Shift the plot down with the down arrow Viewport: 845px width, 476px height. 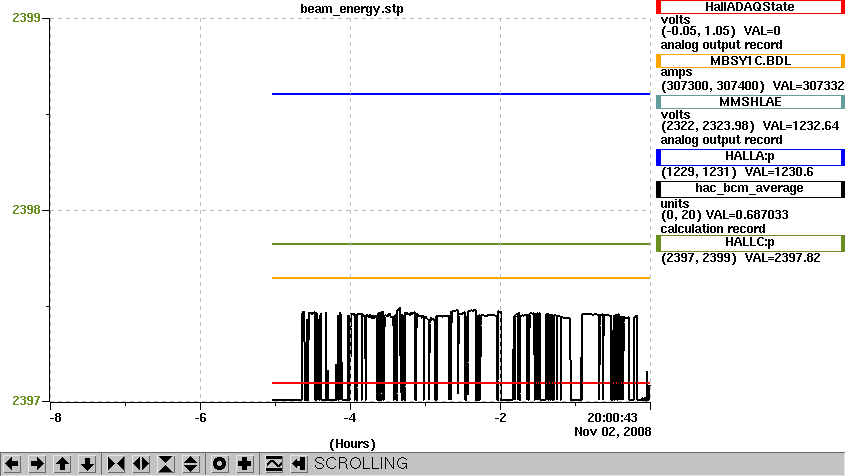pyautogui.click(x=87, y=464)
